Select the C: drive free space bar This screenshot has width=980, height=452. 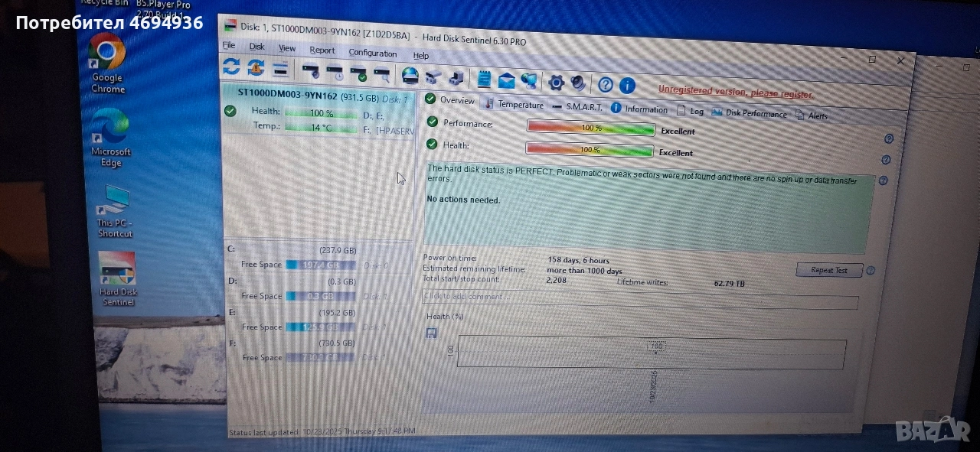pyautogui.click(x=320, y=265)
